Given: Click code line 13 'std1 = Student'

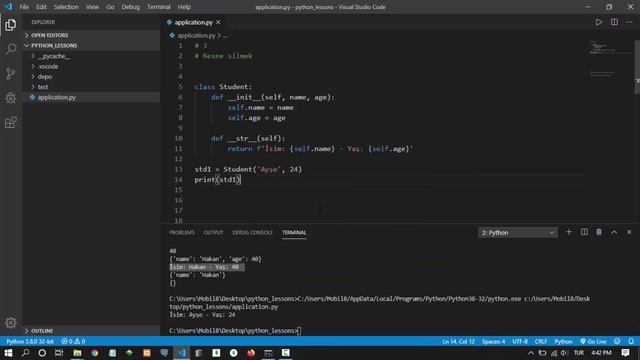Looking at the screenshot, I should [248, 169].
